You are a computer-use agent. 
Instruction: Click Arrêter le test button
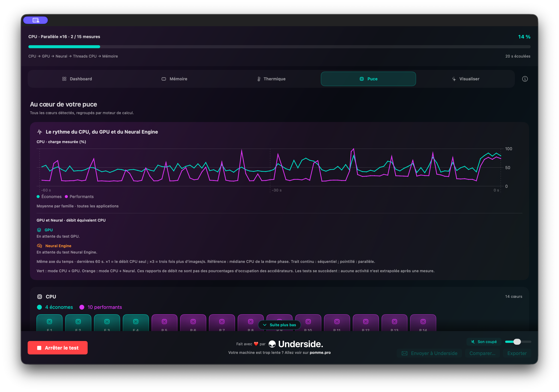pos(58,348)
